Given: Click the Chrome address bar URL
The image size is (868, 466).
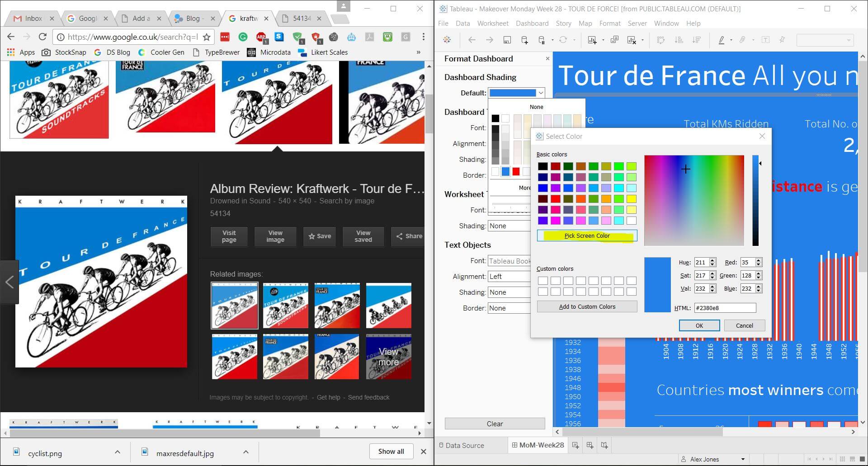Looking at the screenshot, I should point(132,37).
